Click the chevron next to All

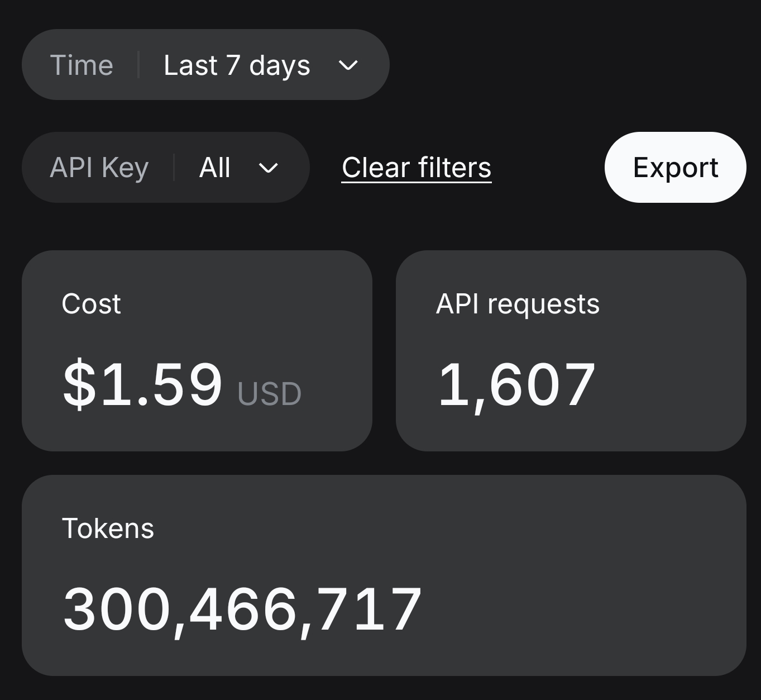(x=269, y=168)
